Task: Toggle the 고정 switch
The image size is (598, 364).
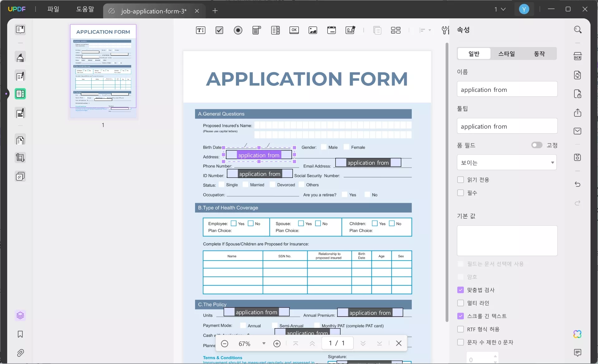Action: (537, 145)
